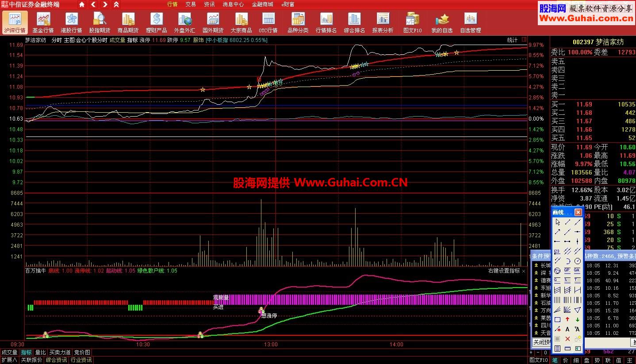
Task: Open 图文F10 company info icon
Action: click(x=412, y=23)
